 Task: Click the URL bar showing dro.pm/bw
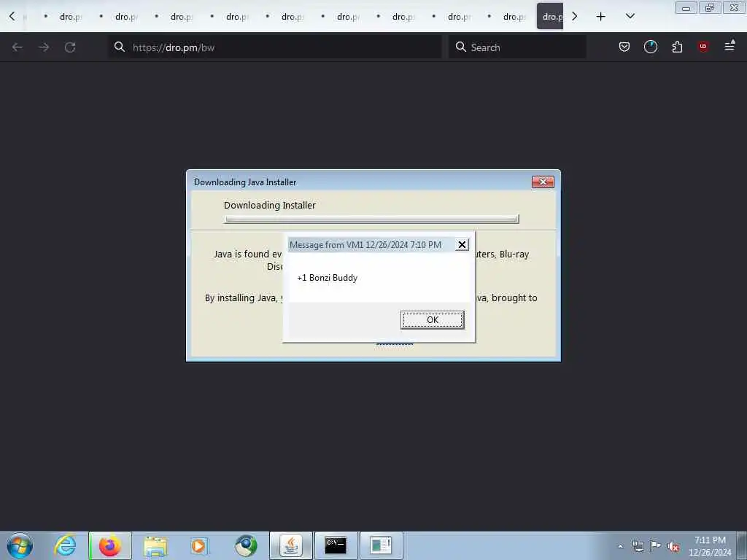[275, 47]
